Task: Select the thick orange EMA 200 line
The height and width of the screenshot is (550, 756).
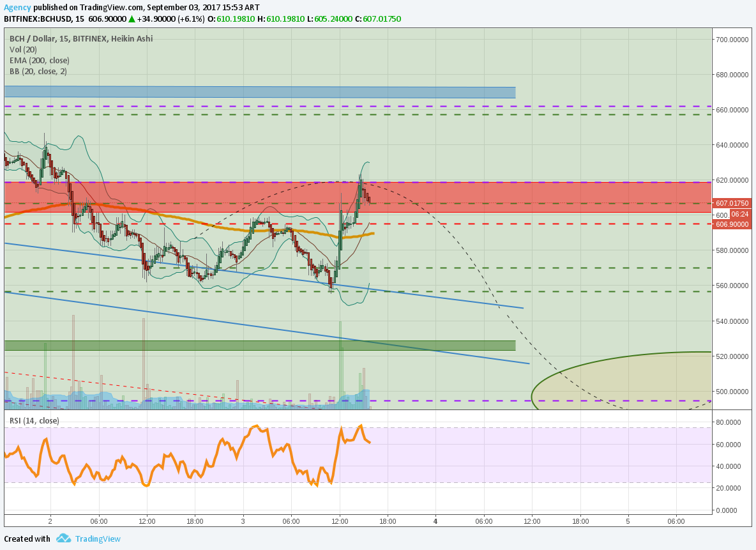Action: coord(188,222)
